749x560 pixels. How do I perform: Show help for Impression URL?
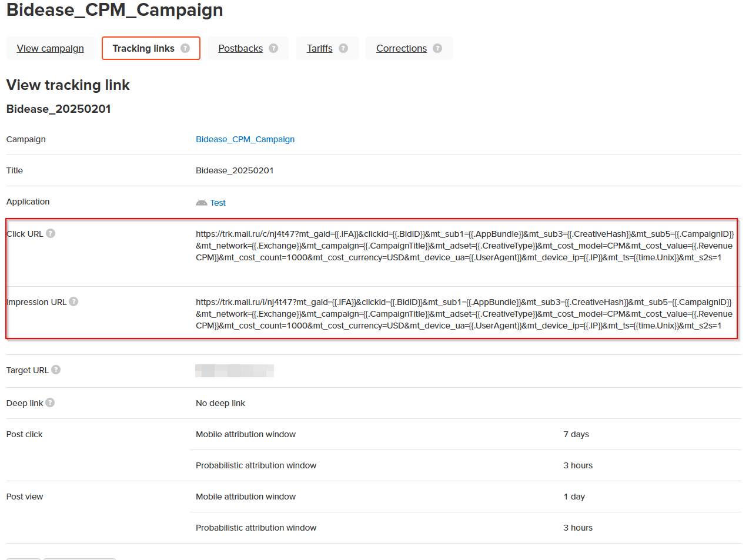coord(73,301)
